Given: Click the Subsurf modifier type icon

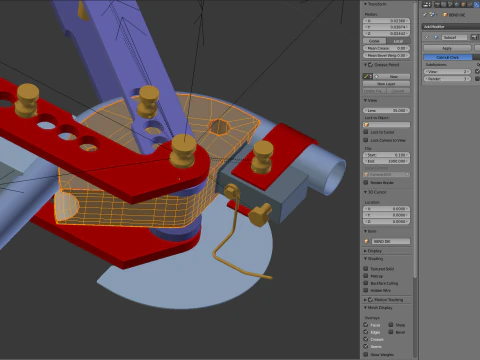Looking at the screenshot, I should point(436,37).
